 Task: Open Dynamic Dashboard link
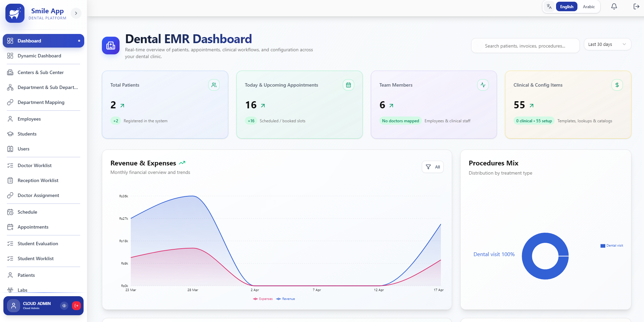click(39, 56)
